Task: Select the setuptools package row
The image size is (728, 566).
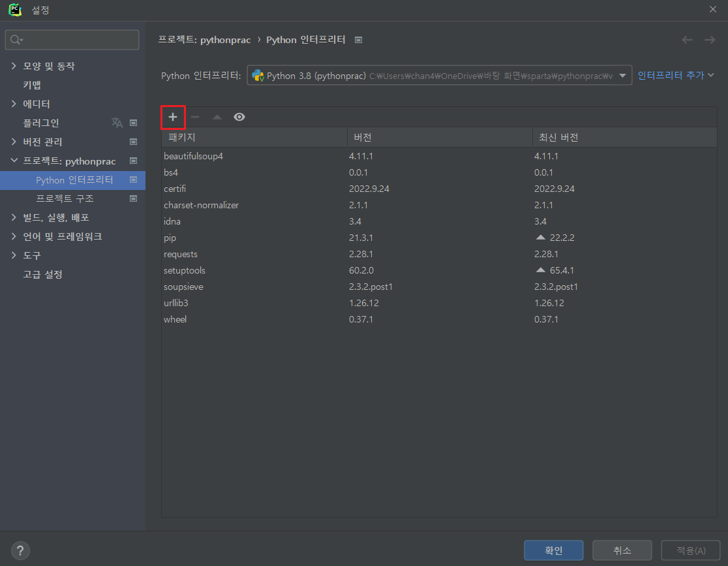Action: (439, 270)
